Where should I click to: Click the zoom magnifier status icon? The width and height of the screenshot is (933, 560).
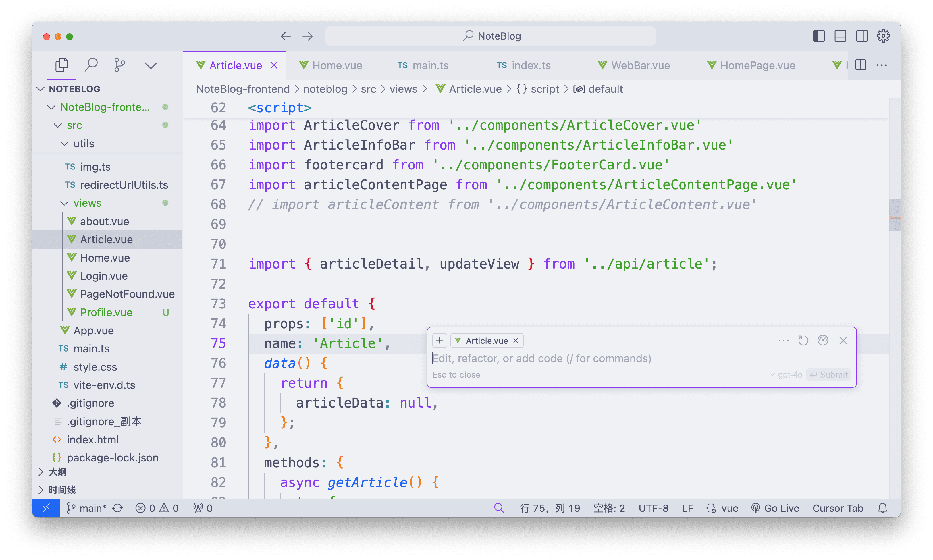(499, 508)
